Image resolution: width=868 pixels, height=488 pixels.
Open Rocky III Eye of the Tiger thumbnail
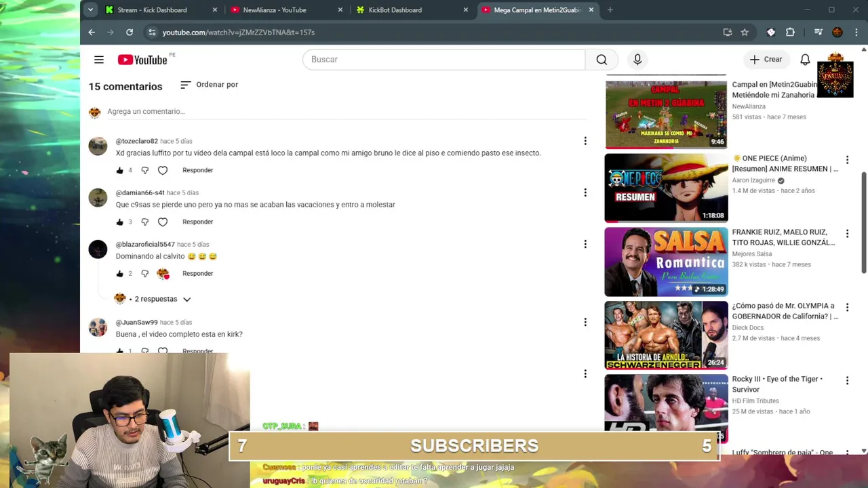click(x=666, y=408)
